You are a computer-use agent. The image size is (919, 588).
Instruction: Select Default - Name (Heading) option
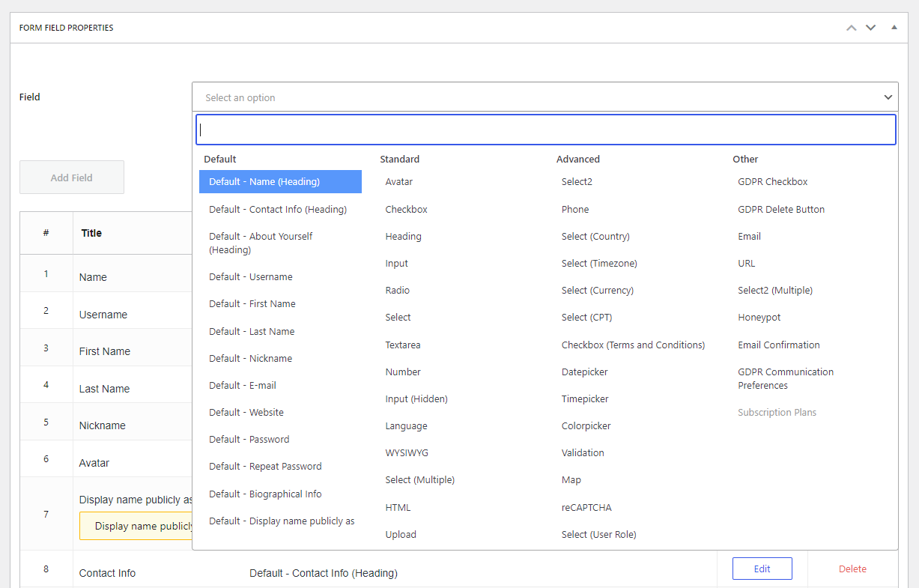point(280,182)
